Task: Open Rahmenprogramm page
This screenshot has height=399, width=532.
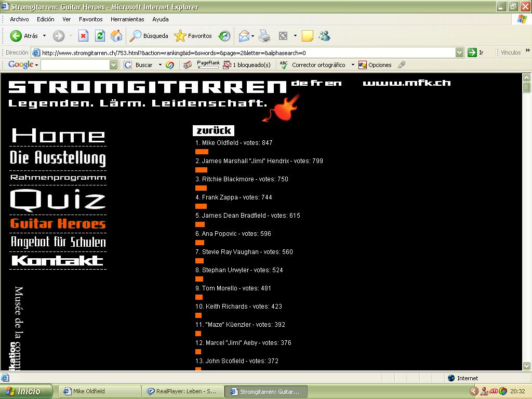Action: pyautogui.click(x=58, y=178)
